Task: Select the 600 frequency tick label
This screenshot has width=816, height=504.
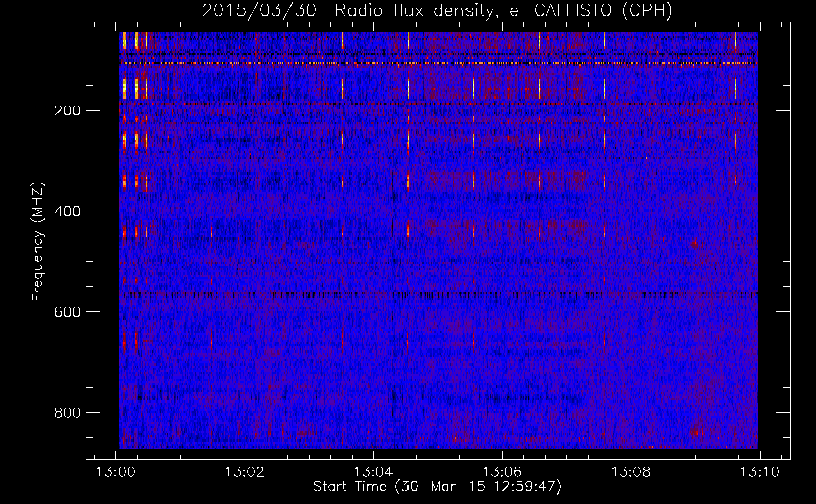Action: coord(68,312)
